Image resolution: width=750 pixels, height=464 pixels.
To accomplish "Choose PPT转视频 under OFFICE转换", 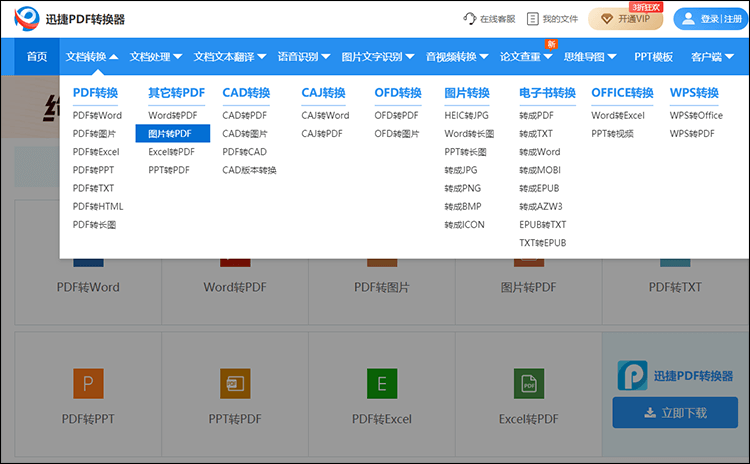I will (x=612, y=133).
